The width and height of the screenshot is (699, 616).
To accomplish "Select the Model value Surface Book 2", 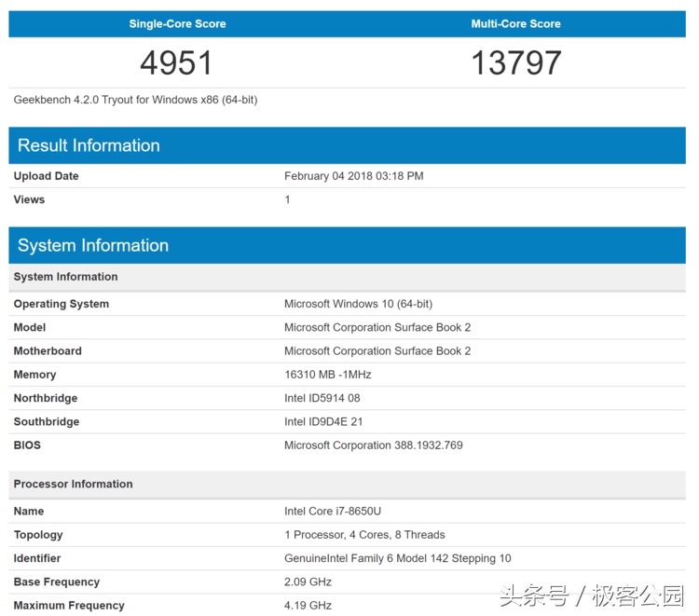I will [377, 328].
